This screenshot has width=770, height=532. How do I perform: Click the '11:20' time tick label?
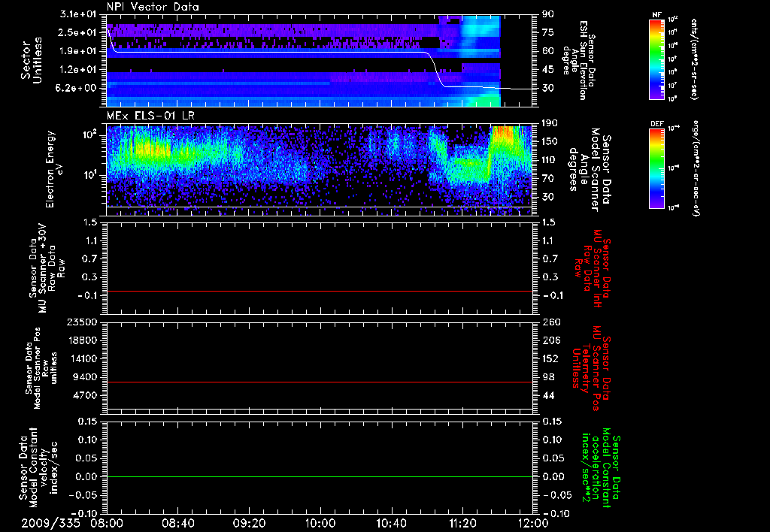462,523
